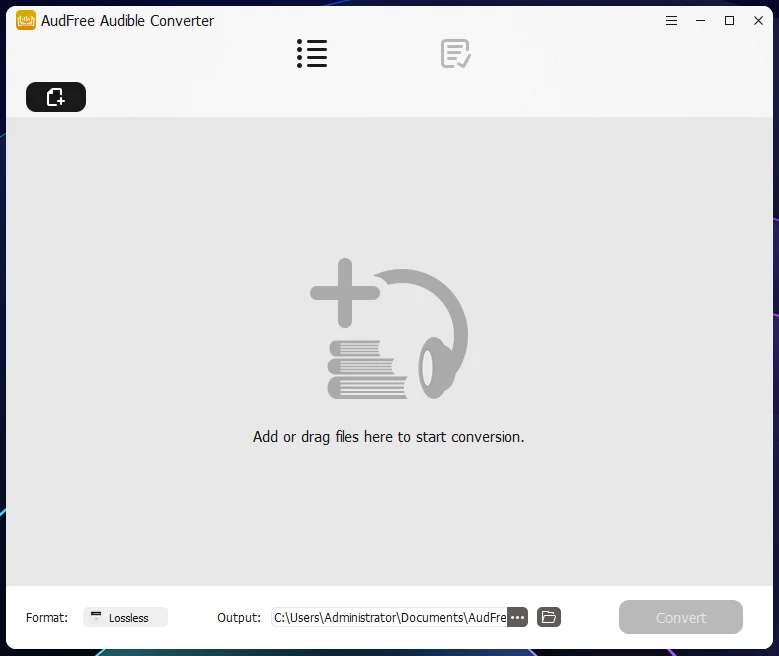Click the output path field
779x656 pixels.
(389, 617)
